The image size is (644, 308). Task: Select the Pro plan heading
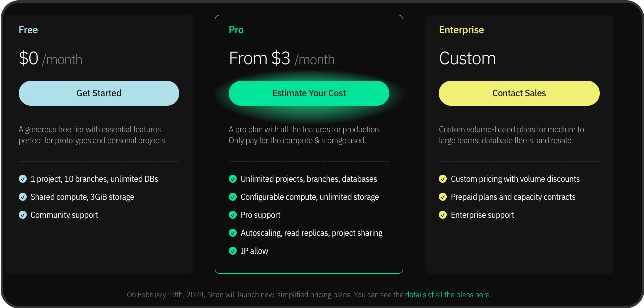pyautogui.click(x=236, y=30)
